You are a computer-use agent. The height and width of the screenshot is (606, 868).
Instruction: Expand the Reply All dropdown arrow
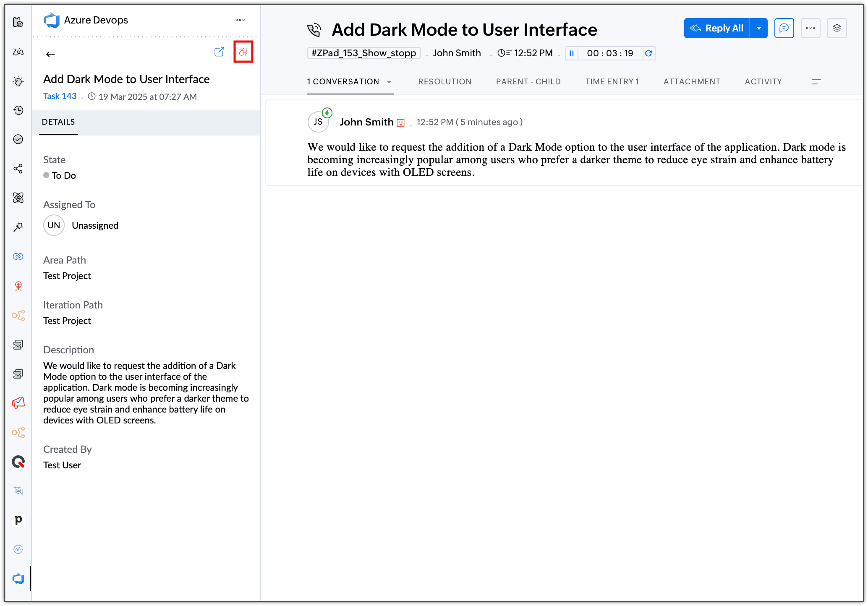pos(758,28)
